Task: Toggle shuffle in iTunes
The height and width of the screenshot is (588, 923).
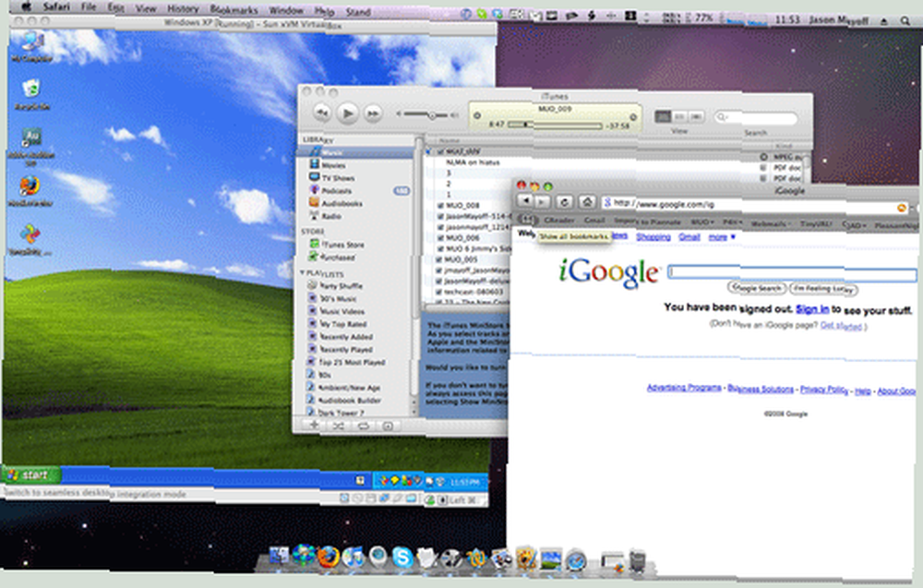Action: click(339, 426)
